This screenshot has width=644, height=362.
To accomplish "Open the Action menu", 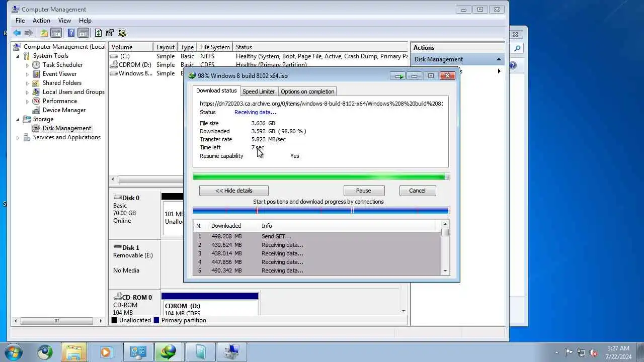I will (x=41, y=21).
